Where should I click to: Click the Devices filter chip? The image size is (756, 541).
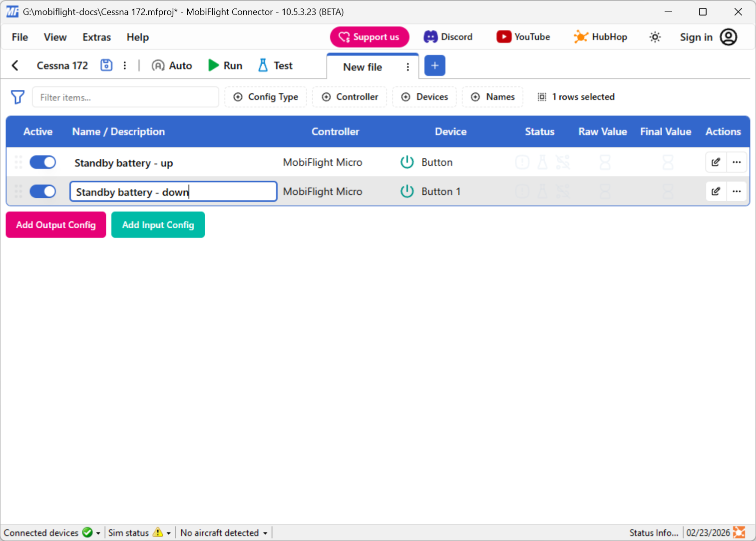(424, 97)
